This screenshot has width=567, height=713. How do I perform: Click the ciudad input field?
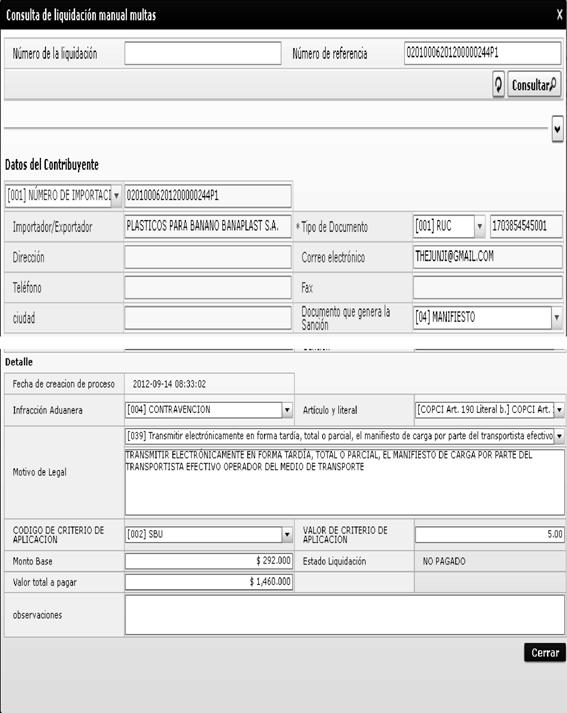(x=208, y=318)
